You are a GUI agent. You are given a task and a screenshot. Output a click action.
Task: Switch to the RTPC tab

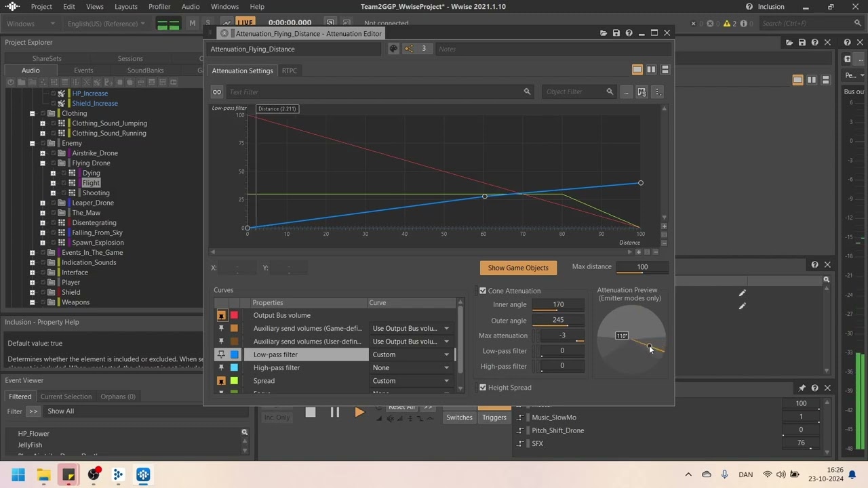(290, 70)
